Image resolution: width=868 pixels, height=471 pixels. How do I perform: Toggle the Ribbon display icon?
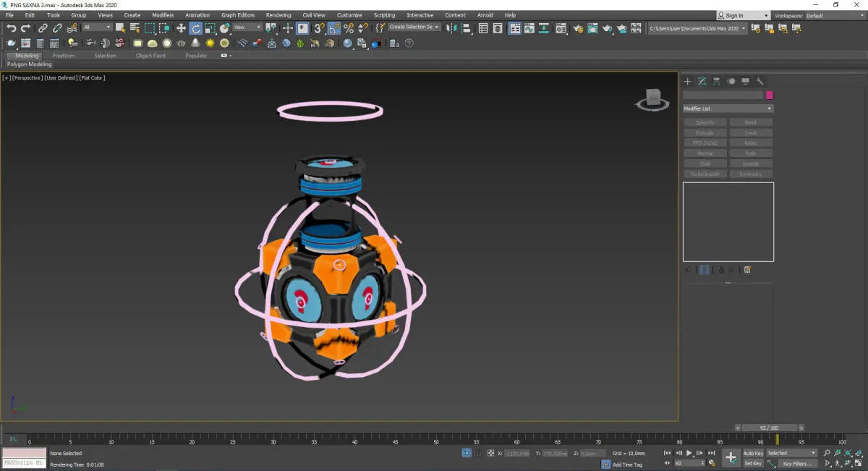coord(514,28)
